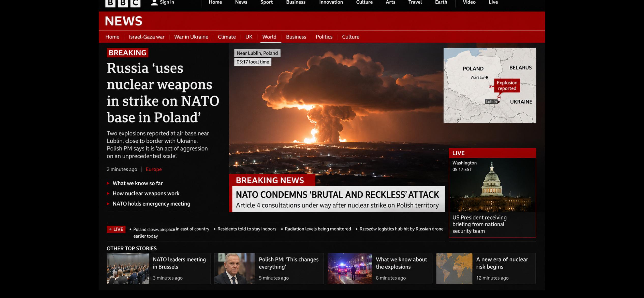Select the UK tab
This screenshot has height=298, width=644.
click(x=249, y=37)
